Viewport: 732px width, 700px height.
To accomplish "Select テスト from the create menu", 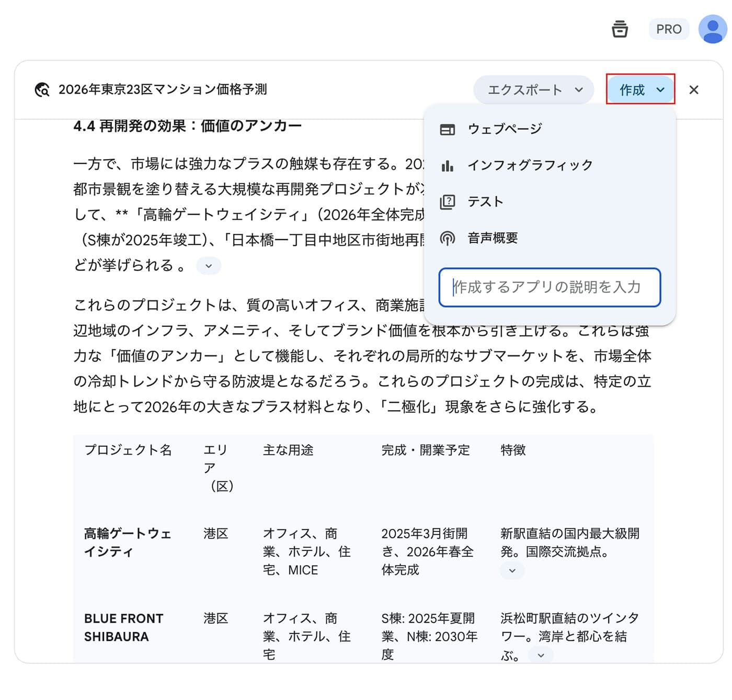I will tap(550, 202).
